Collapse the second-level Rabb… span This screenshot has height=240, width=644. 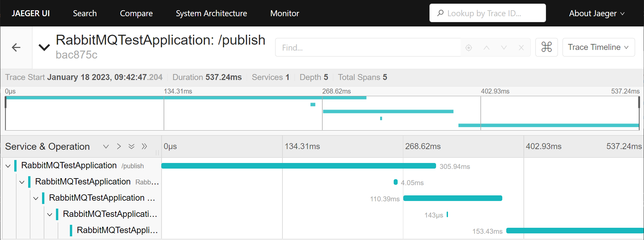coord(22,182)
